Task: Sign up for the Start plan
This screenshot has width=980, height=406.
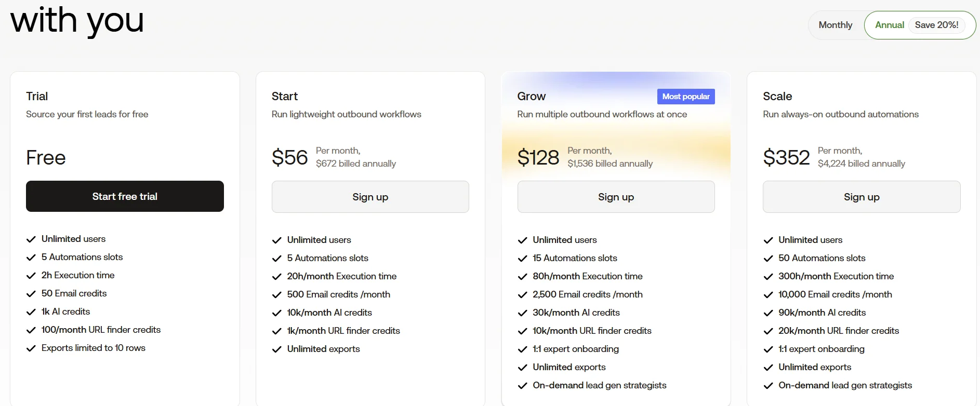Action: pyautogui.click(x=370, y=197)
